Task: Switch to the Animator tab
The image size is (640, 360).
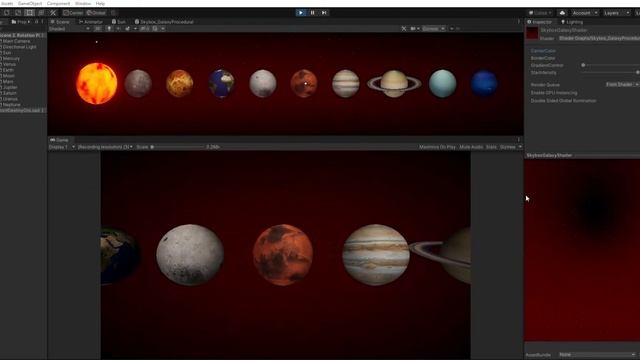Action: [x=91, y=22]
